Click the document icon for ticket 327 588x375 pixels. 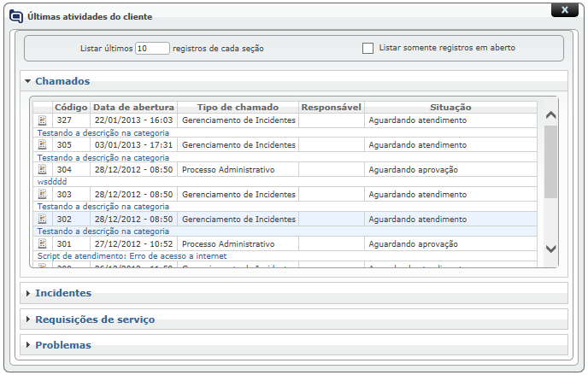coord(42,120)
